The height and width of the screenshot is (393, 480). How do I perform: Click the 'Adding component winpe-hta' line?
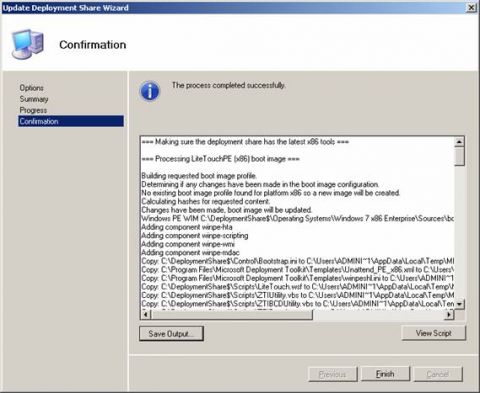click(187, 227)
